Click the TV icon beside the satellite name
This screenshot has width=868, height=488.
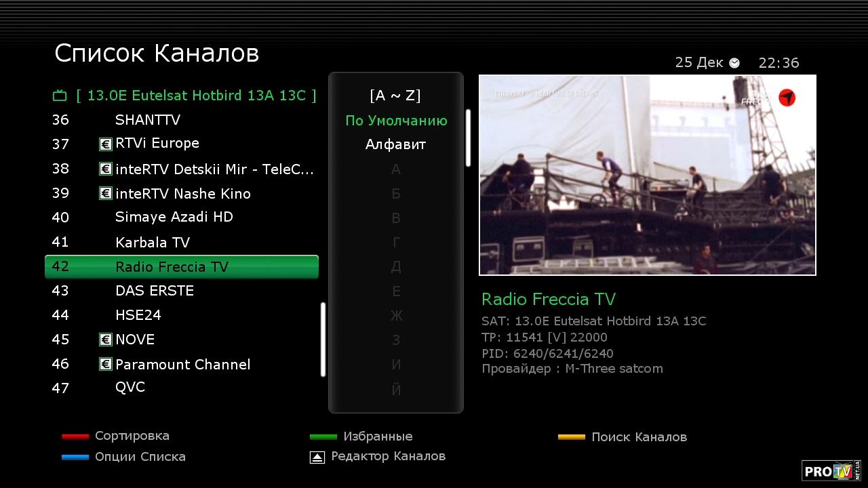pyautogui.click(x=60, y=96)
